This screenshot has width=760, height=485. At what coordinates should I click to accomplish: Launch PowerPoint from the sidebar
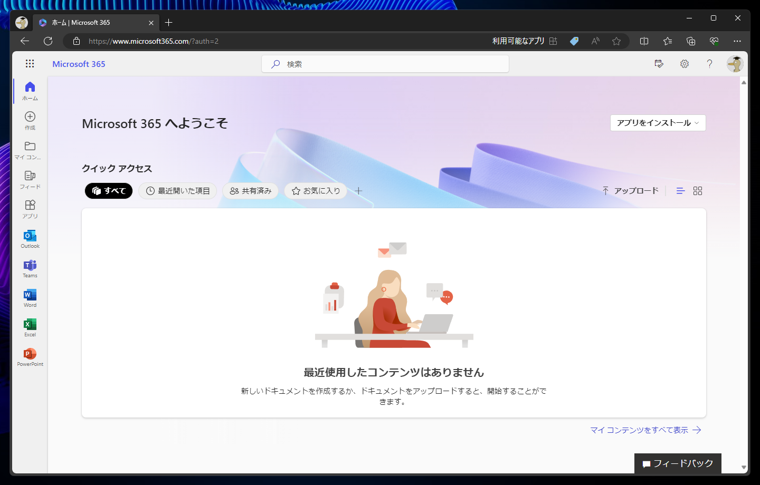click(30, 357)
